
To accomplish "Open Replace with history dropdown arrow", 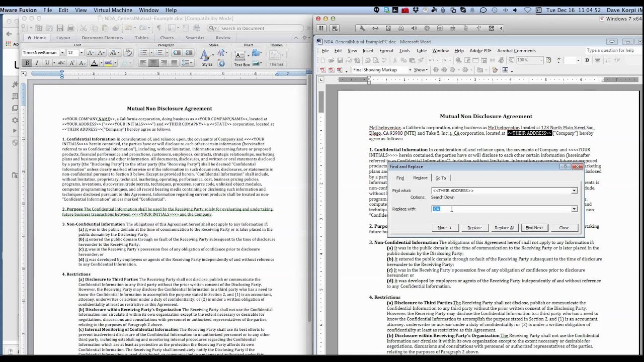I will (574, 209).
